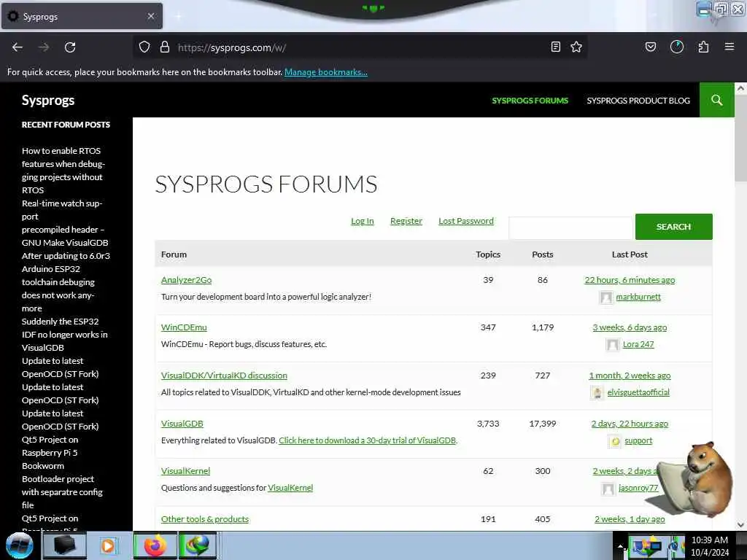Viewport: 747px width, 560px height.
Task: Reload the Sysprogs page
Action: [x=70, y=47]
